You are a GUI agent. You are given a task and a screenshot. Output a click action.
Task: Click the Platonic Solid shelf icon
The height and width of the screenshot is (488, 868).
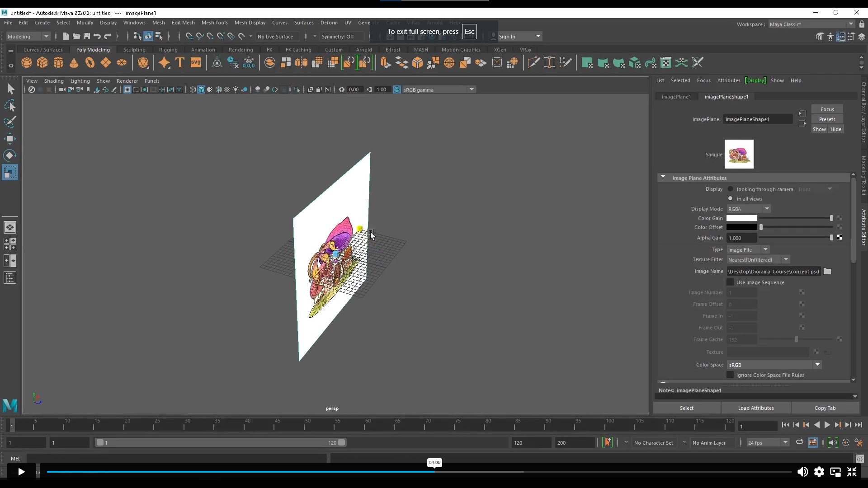(x=143, y=62)
